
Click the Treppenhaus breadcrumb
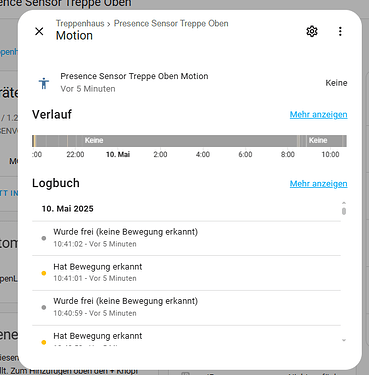[x=80, y=23]
